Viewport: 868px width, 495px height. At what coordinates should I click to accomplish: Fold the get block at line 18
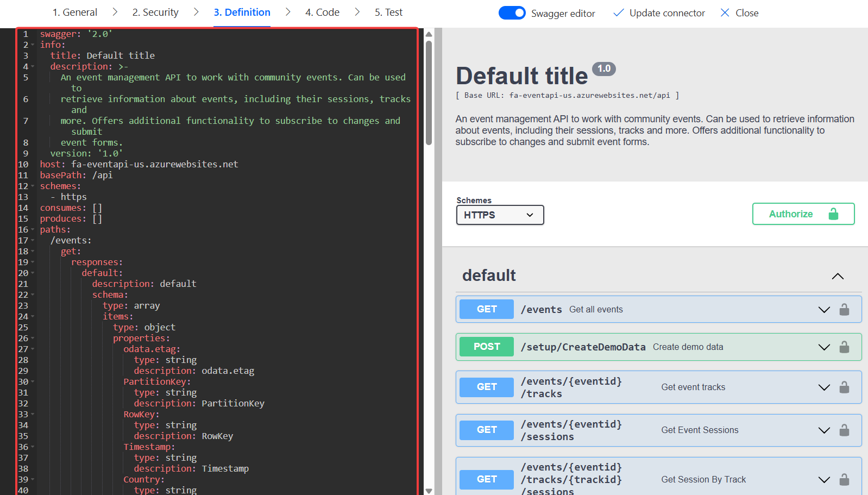33,251
